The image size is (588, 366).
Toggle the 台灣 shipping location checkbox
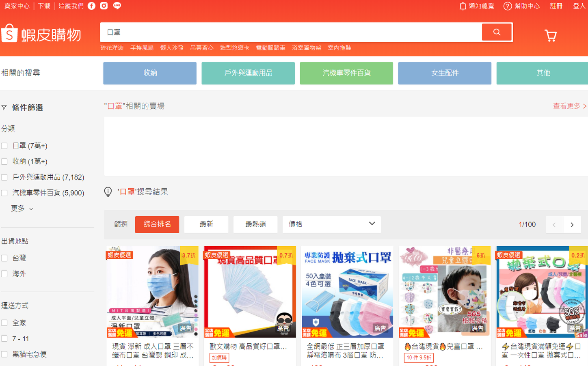click(4, 258)
